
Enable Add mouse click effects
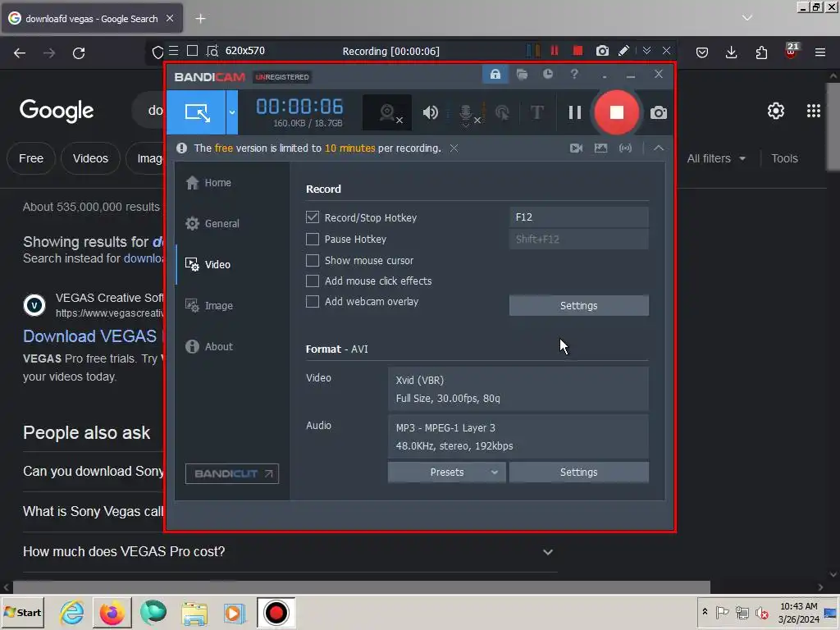313,281
